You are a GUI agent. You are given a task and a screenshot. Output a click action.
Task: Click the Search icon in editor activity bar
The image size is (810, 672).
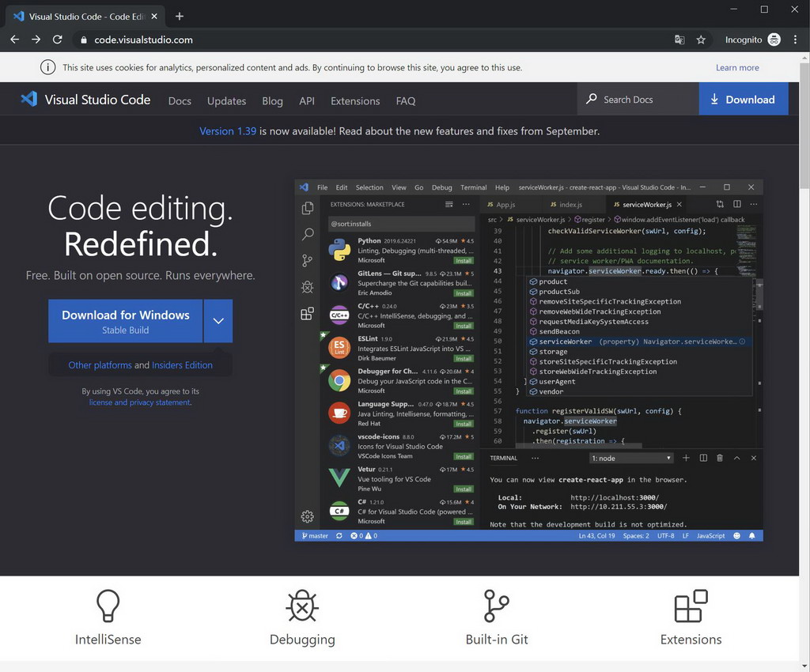[x=308, y=234]
